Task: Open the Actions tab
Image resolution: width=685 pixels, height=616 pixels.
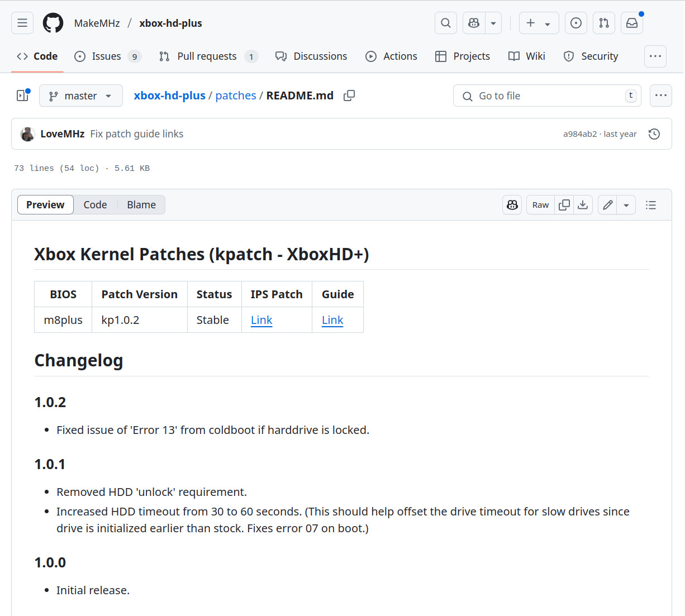Action: click(x=392, y=56)
